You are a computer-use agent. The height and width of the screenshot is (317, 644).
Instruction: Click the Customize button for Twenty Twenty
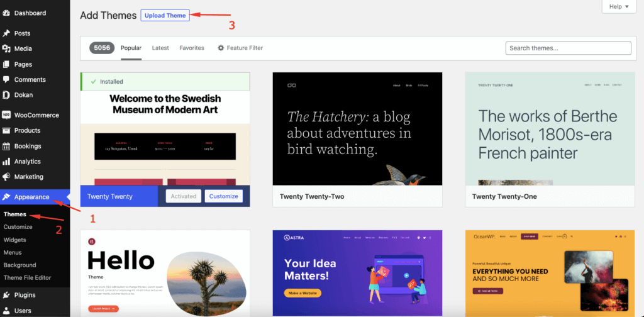point(224,196)
